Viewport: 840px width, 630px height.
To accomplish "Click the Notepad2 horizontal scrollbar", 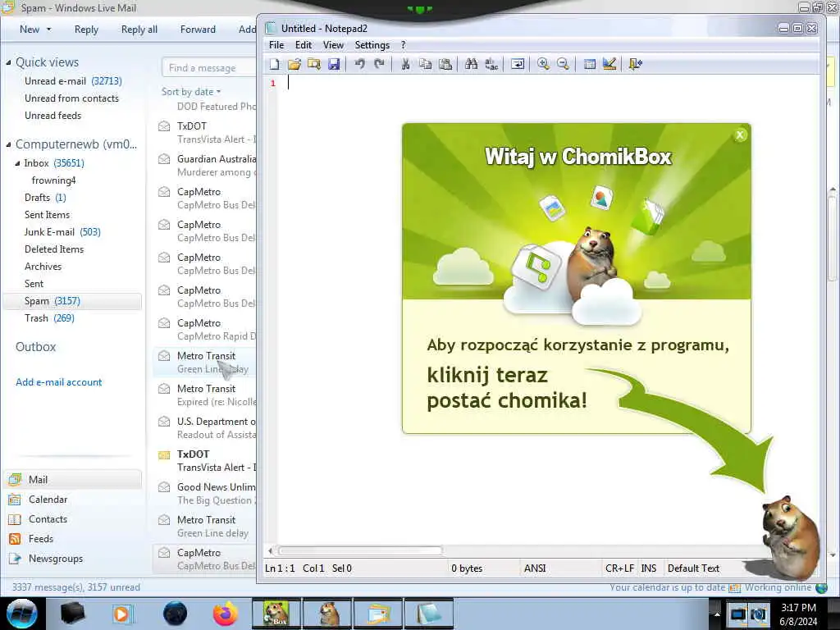I will (x=360, y=550).
